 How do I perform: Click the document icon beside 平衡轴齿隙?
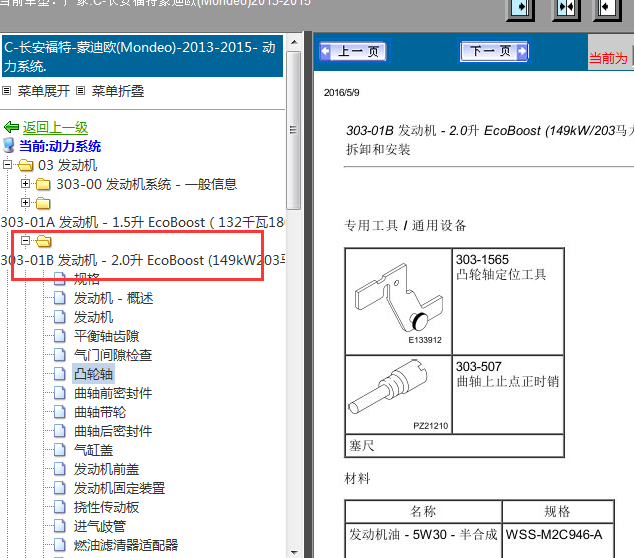(60, 336)
